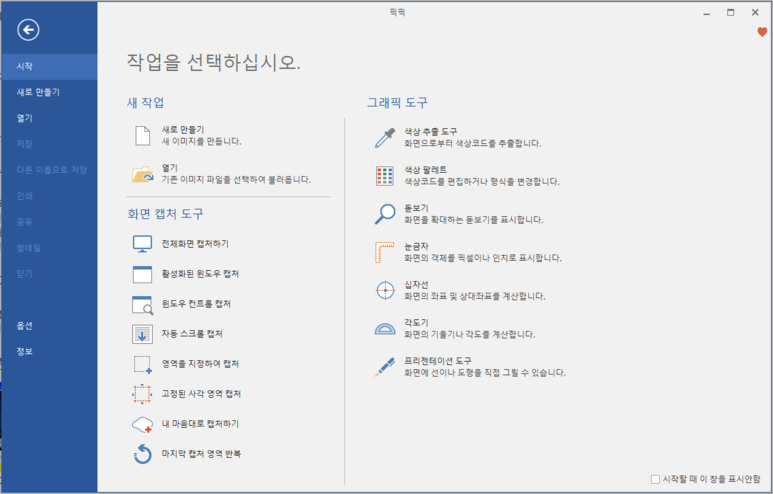Click the 십자선 title text
This screenshot has width=773, height=494.
tap(417, 284)
